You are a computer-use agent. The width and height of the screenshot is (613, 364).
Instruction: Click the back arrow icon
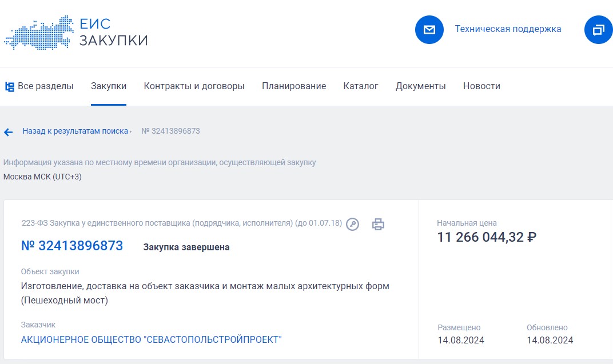8,132
